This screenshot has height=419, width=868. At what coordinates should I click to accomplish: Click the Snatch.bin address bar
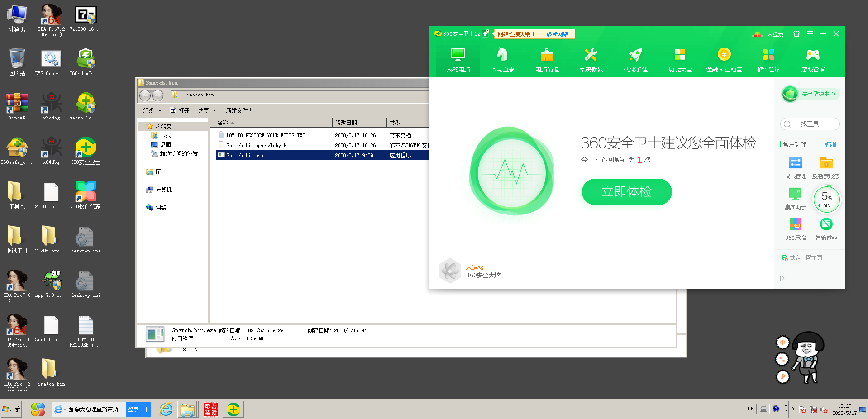299,95
